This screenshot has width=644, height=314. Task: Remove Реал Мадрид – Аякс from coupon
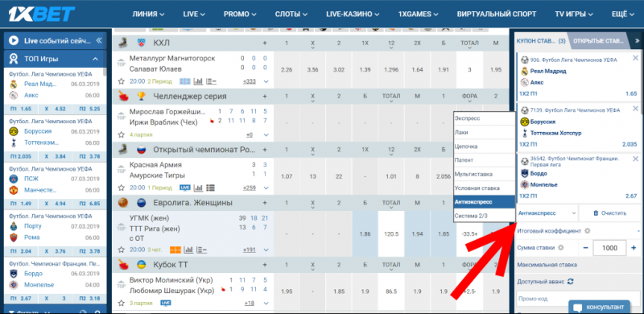click(635, 58)
